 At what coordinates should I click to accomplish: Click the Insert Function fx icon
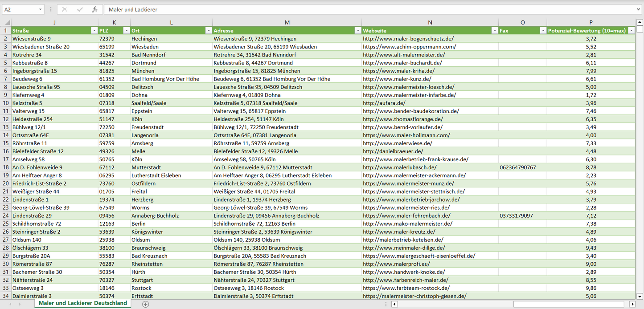[x=94, y=9]
